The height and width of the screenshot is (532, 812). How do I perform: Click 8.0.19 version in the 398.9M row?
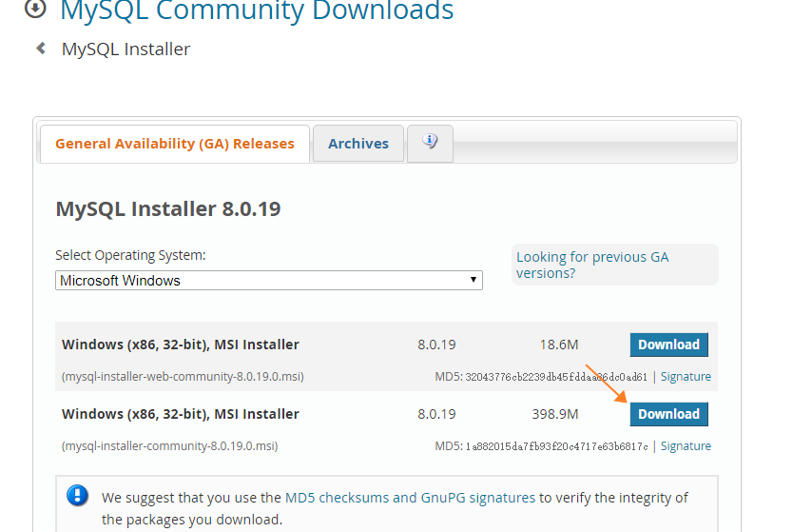click(436, 414)
